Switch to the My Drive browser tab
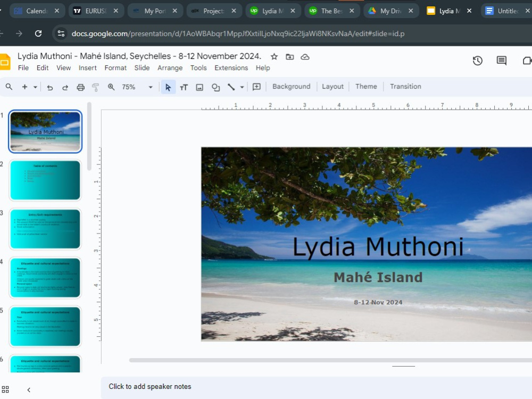Screen dimensions: 532x399 pos(391,11)
